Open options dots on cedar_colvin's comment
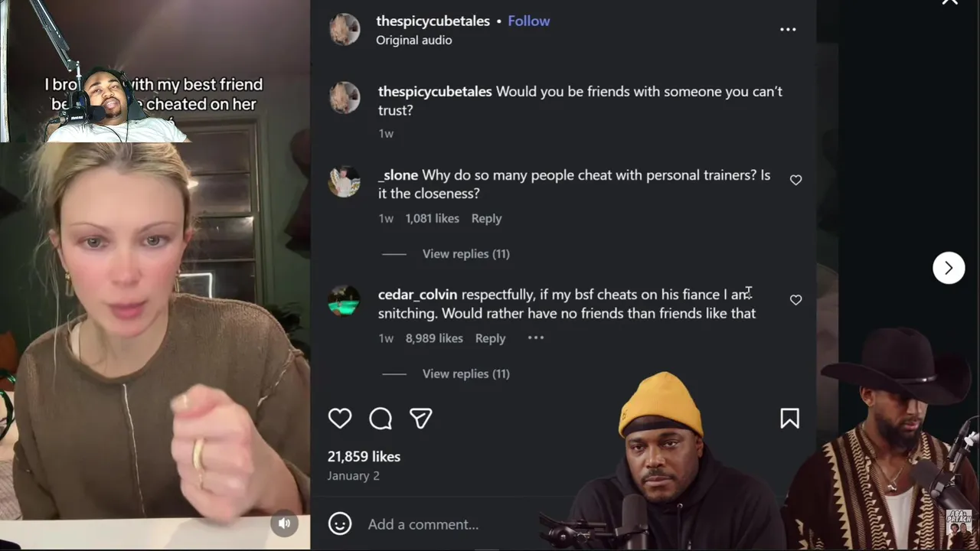The width and height of the screenshot is (980, 551). click(535, 337)
